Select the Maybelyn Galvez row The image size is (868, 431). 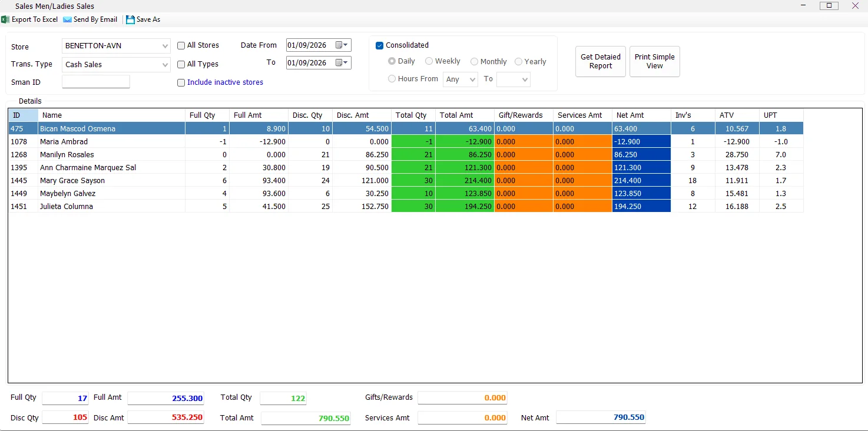point(406,193)
